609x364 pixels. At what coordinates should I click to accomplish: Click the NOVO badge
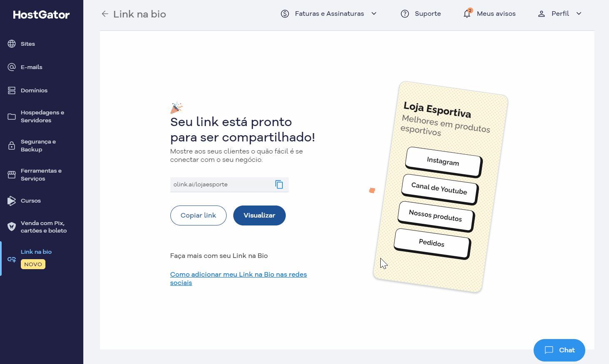33,264
